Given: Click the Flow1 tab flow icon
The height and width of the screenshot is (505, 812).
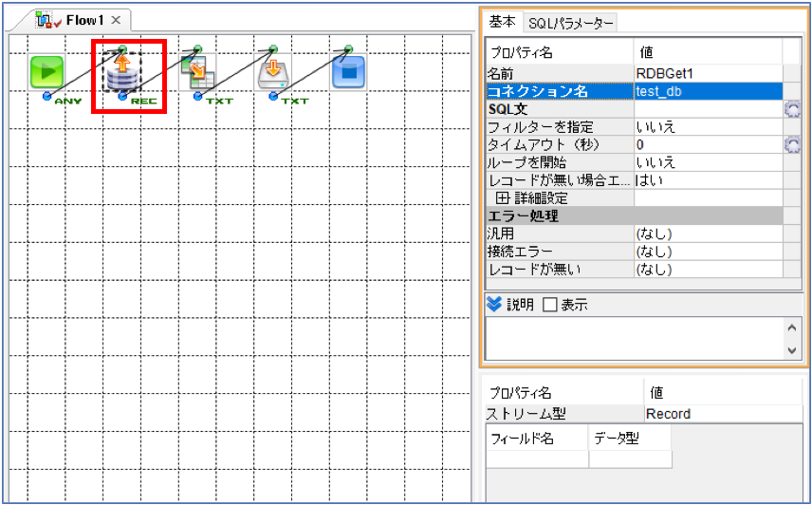Looking at the screenshot, I should [45, 20].
